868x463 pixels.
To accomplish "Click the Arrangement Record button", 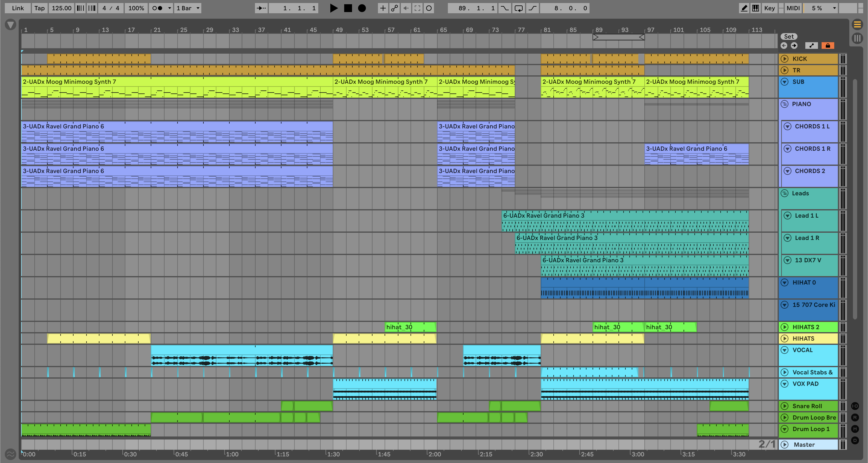I will pos(362,8).
